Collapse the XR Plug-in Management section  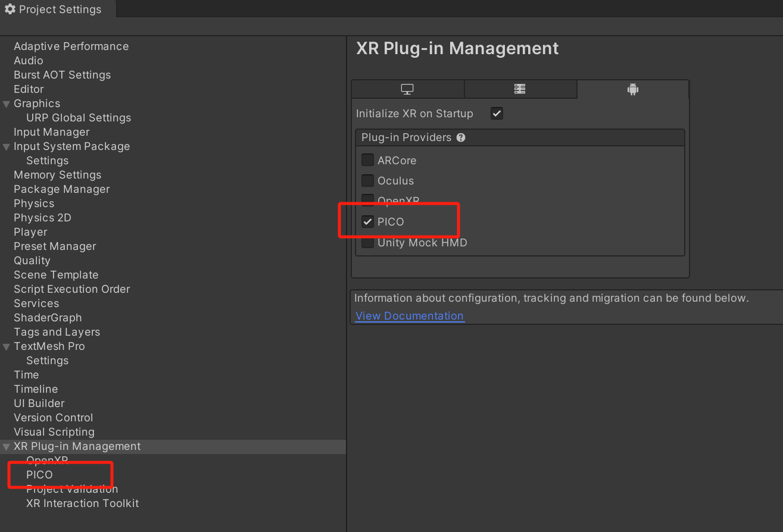tap(7, 446)
